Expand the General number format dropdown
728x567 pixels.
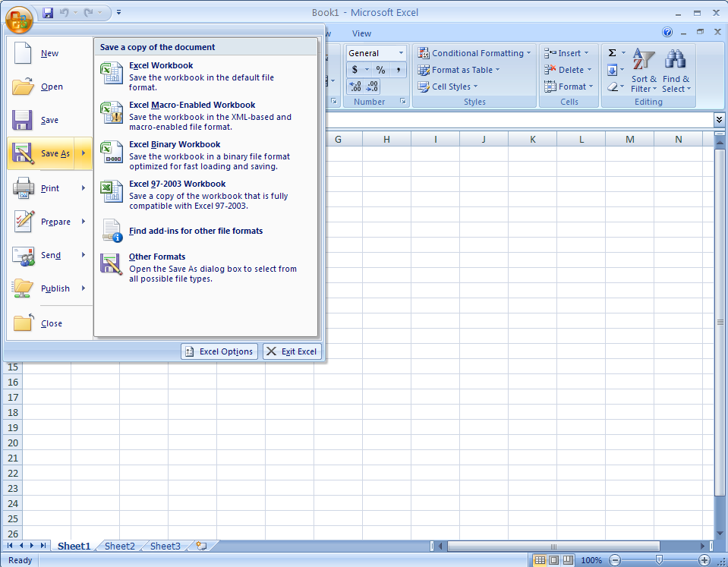402,53
